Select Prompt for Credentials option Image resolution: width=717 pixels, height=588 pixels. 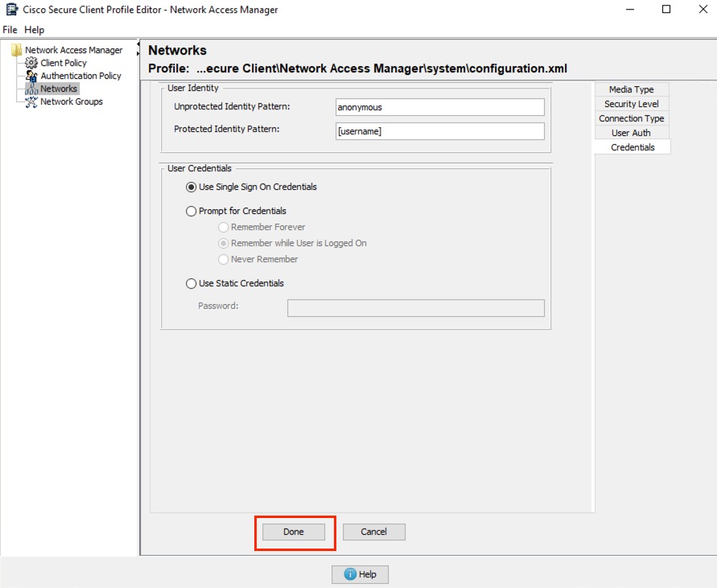click(x=192, y=211)
